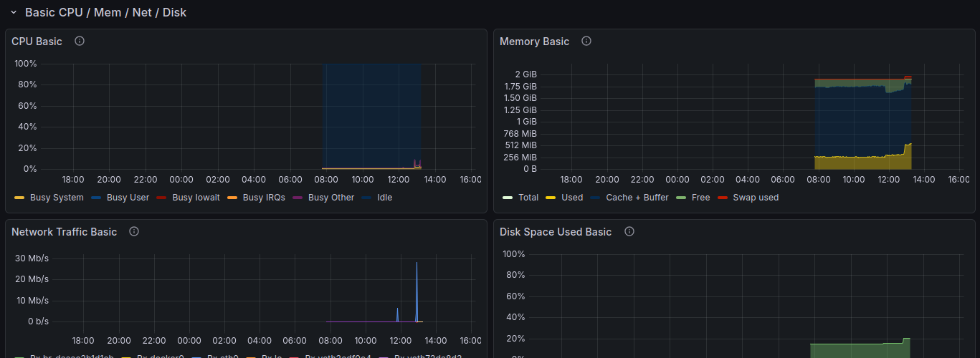Image resolution: width=980 pixels, height=358 pixels.
Task: Click the 2 GiB axis label in Memory Basic
Action: tap(525, 74)
